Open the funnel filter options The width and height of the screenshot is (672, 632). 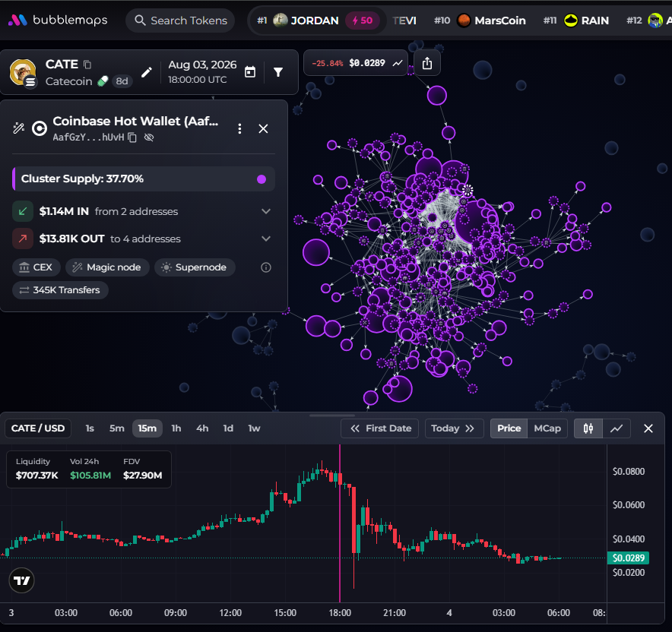pos(278,72)
